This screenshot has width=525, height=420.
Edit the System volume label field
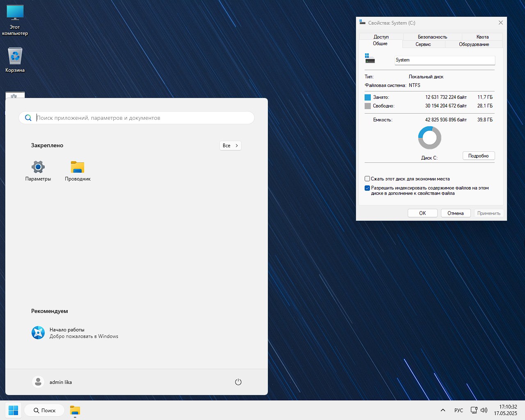(445, 60)
